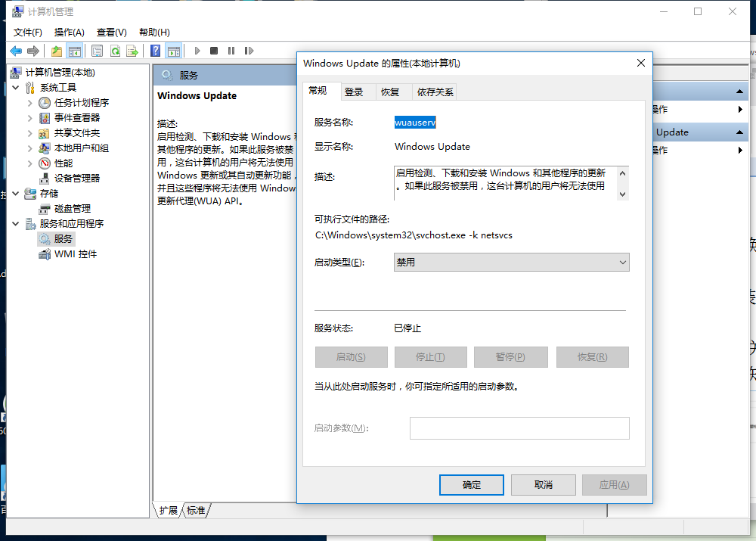Switch to the 登录 tab

pos(354,92)
